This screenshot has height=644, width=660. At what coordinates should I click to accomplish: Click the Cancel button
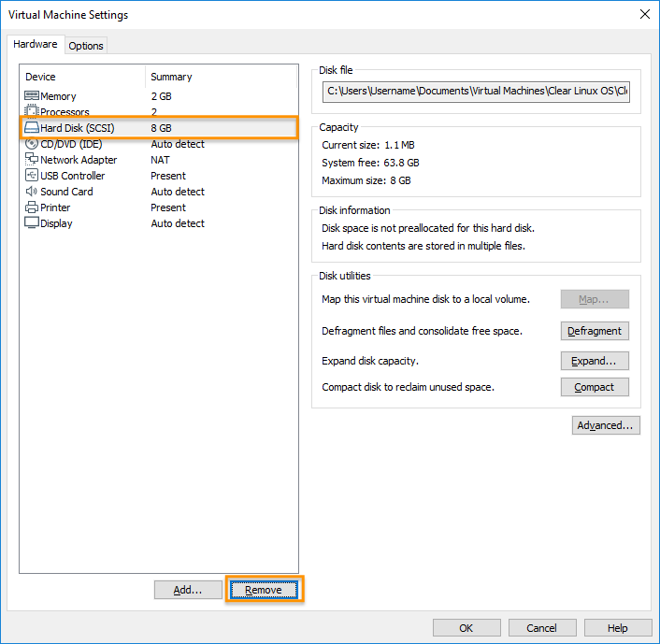(542, 628)
